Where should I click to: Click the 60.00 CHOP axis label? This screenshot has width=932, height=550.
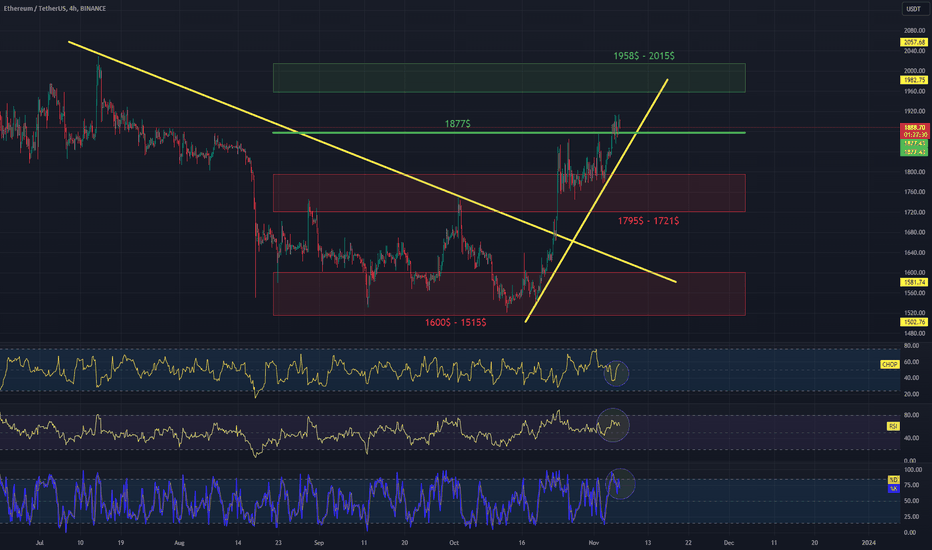pyautogui.click(x=912, y=362)
